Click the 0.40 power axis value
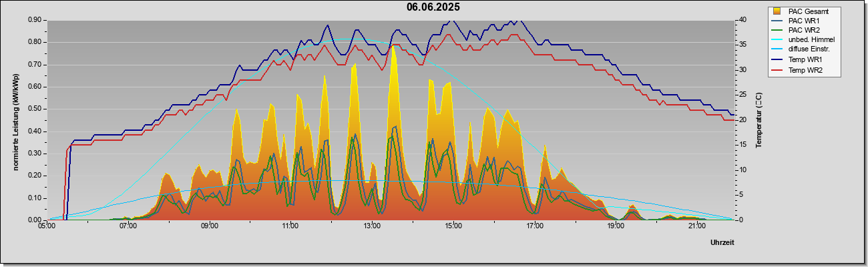This screenshot has width=868, height=267. [35, 131]
